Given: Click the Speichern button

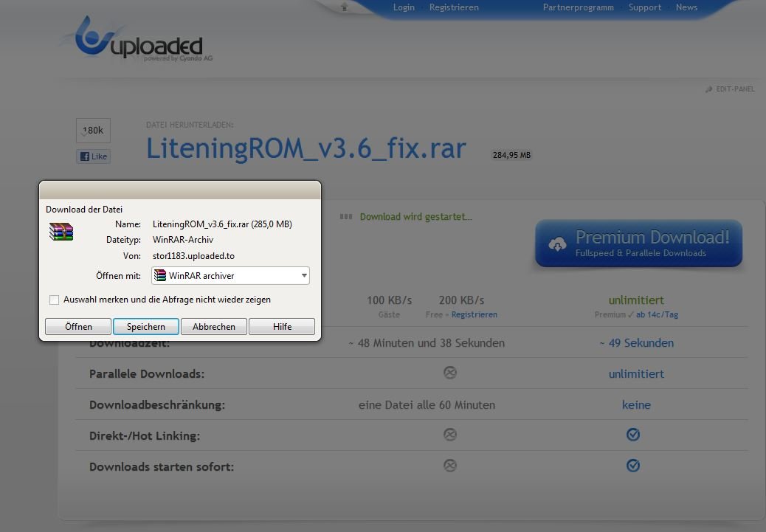Looking at the screenshot, I should point(146,326).
